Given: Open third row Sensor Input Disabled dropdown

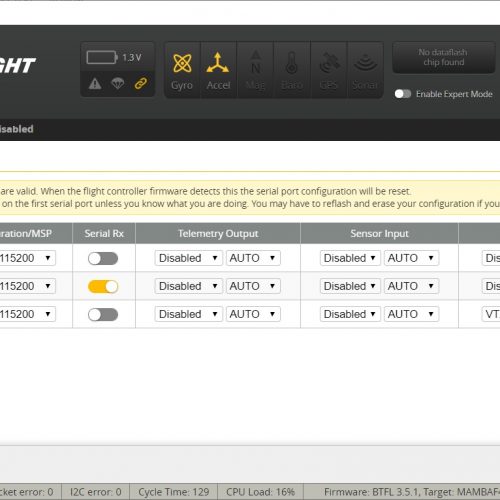Looking at the screenshot, I should point(350,314).
